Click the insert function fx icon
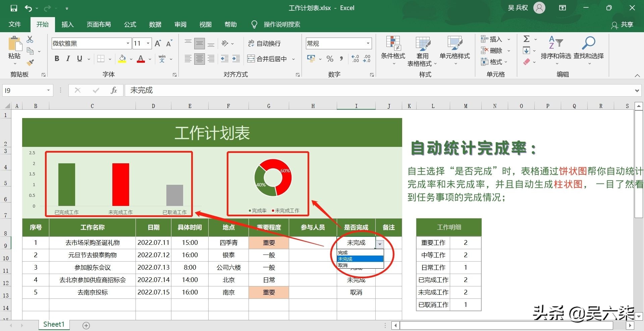This screenshot has height=331, width=644. coord(114,90)
